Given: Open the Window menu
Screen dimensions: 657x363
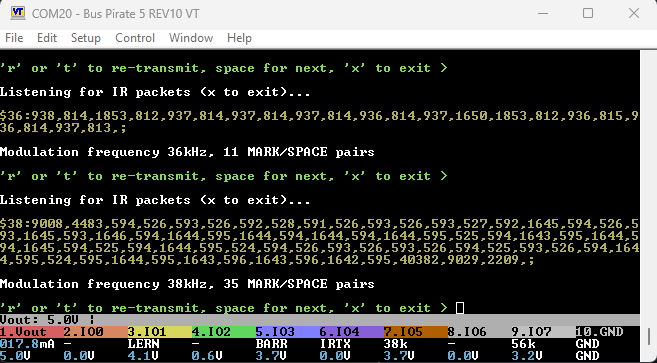Looking at the screenshot, I should pos(191,38).
